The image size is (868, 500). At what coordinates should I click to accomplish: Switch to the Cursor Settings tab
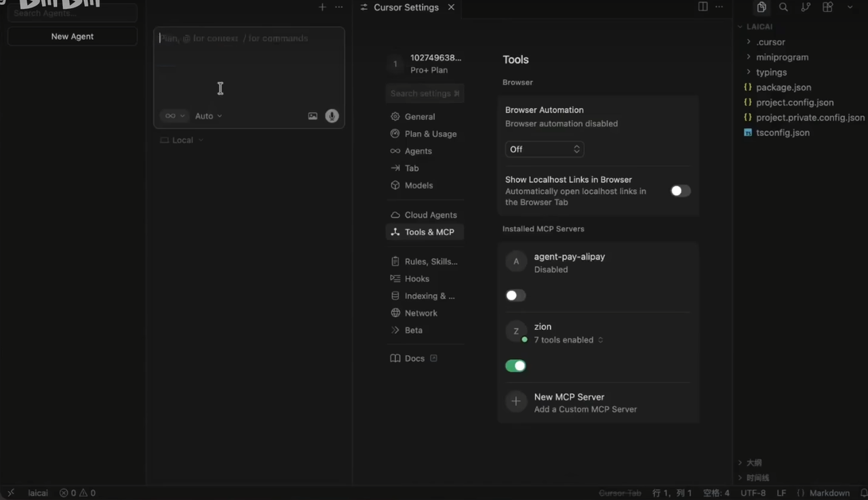pyautogui.click(x=406, y=7)
